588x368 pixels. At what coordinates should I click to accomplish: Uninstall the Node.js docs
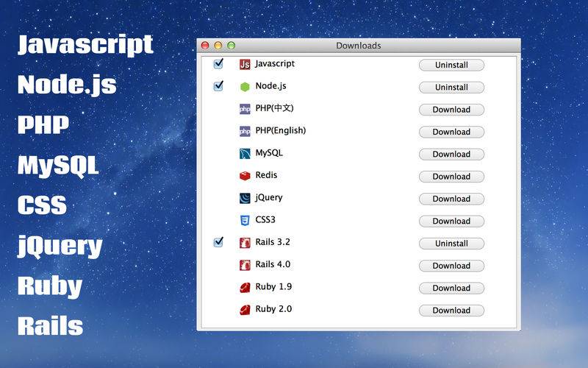[x=451, y=88]
